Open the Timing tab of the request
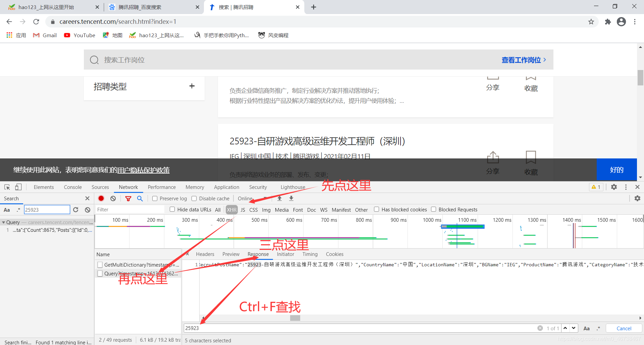Viewport: 644px width, 345px height. (310, 254)
